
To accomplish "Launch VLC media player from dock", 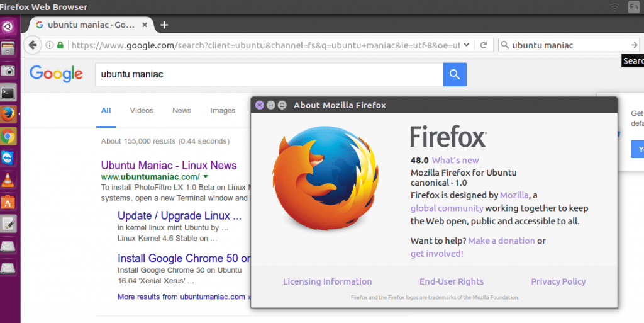I will (8, 180).
